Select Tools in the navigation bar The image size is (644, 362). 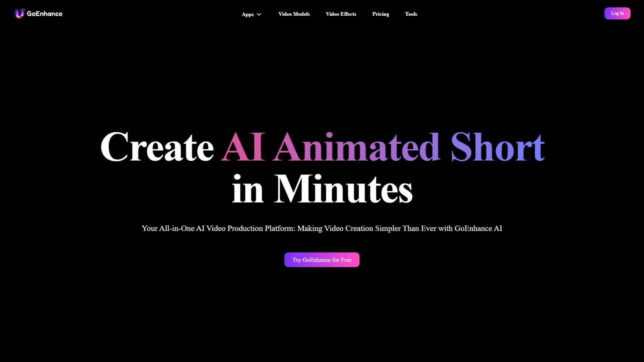coord(411,14)
